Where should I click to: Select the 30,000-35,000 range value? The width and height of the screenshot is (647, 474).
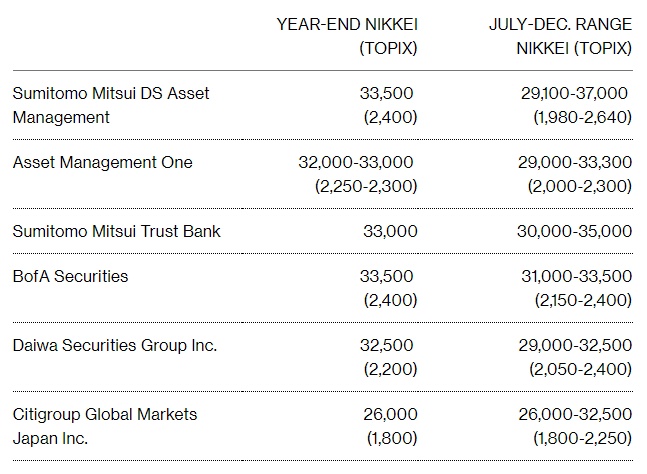575,231
